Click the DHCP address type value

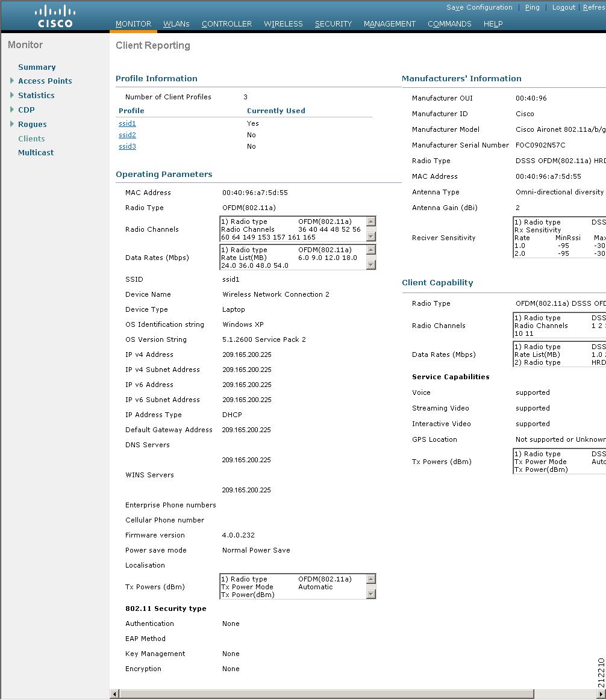pos(232,415)
